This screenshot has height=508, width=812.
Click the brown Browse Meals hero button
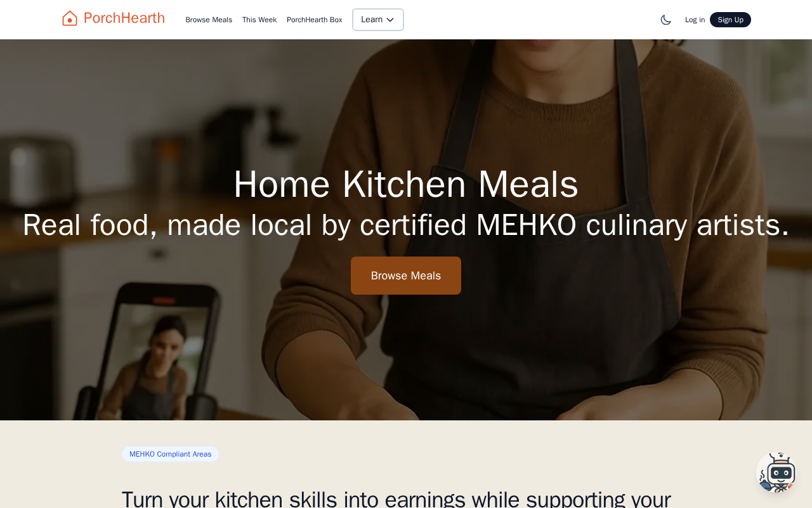pos(406,276)
